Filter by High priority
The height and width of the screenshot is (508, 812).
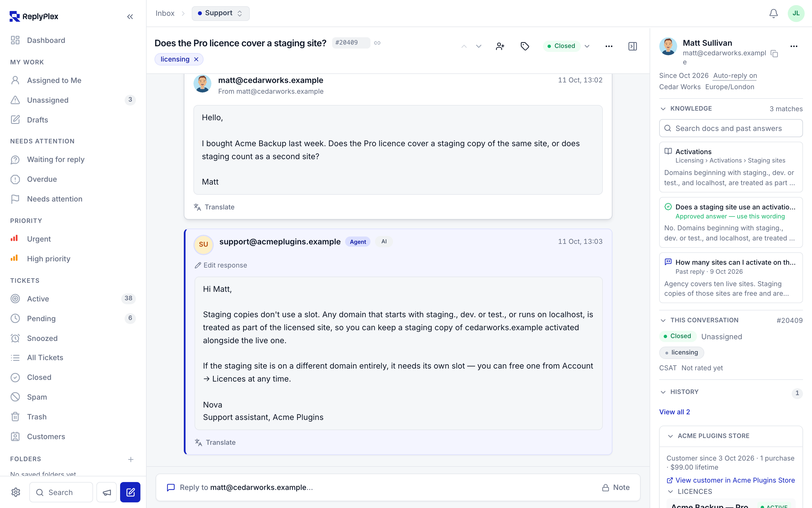[x=73, y=259]
